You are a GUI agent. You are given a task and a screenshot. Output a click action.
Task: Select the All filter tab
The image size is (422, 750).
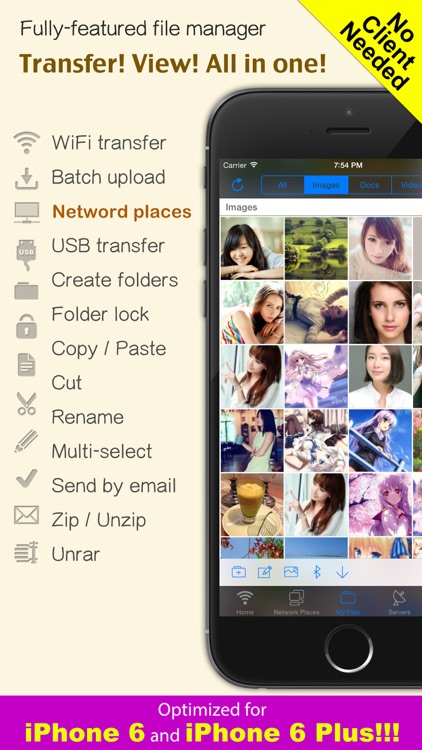(282, 185)
